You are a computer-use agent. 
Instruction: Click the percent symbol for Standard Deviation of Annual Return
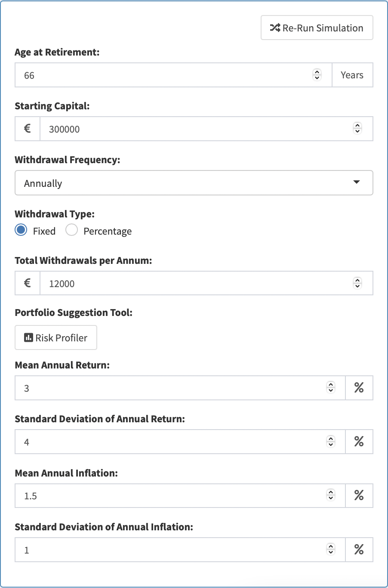tap(359, 442)
